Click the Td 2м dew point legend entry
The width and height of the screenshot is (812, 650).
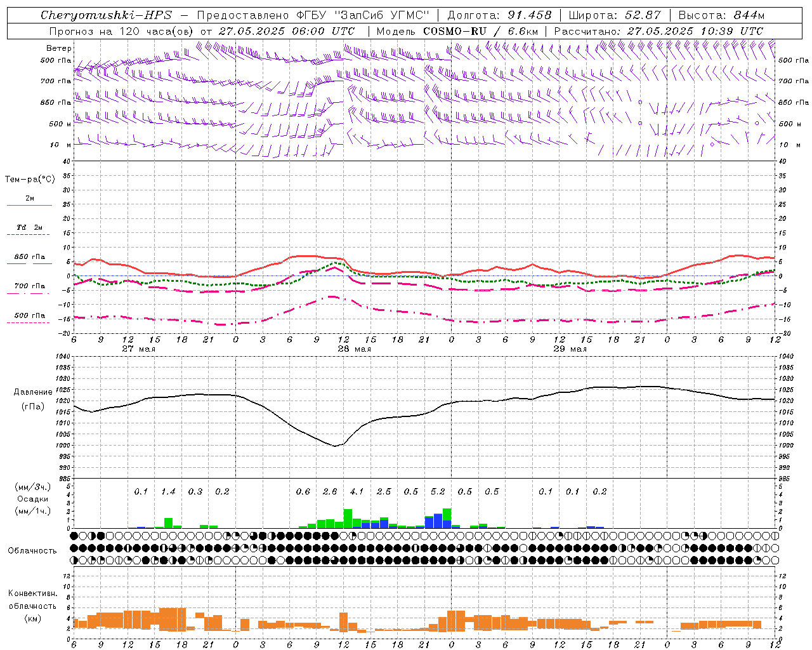click(x=30, y=227)
